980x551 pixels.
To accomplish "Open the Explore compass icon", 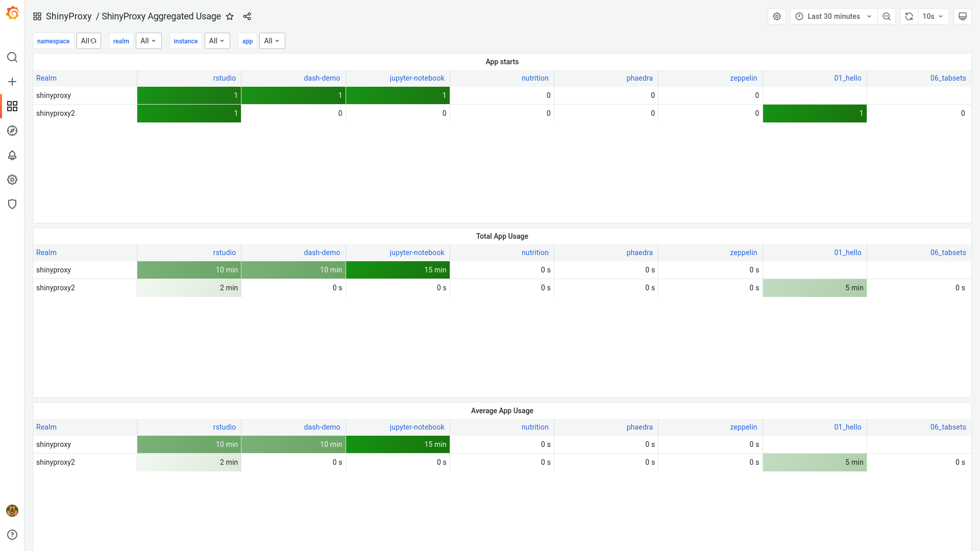I will 12,131.
